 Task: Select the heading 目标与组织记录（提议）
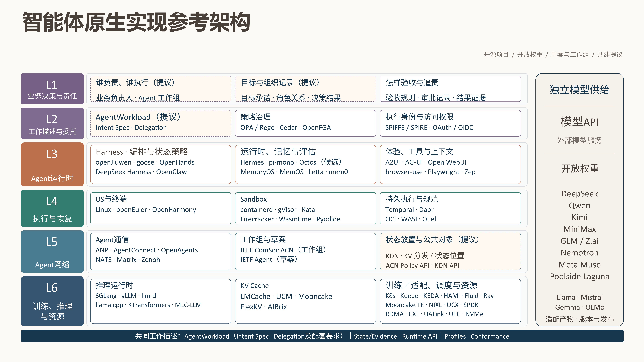tap(280, 83)
